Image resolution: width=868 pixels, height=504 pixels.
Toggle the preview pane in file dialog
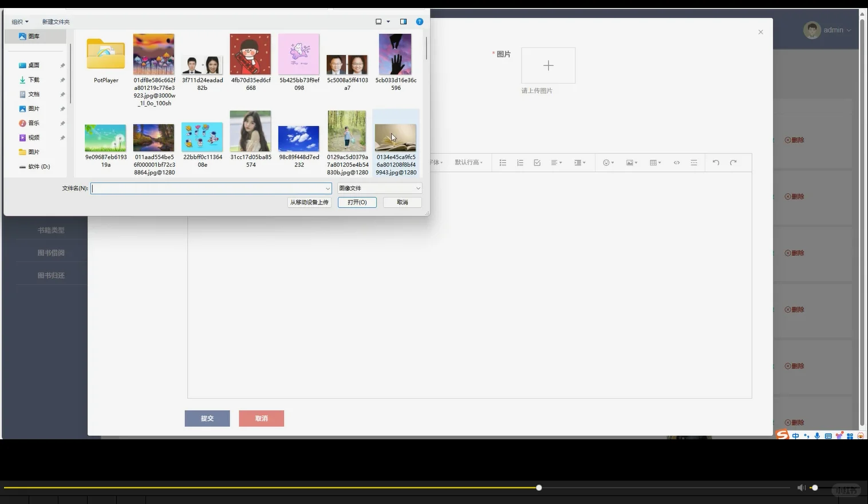[403, 22]
